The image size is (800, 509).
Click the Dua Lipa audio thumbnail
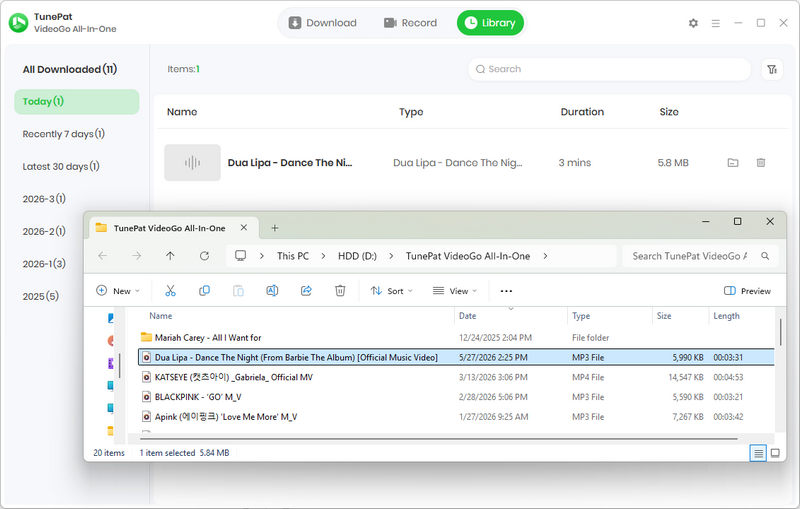[x=192, y=163]
